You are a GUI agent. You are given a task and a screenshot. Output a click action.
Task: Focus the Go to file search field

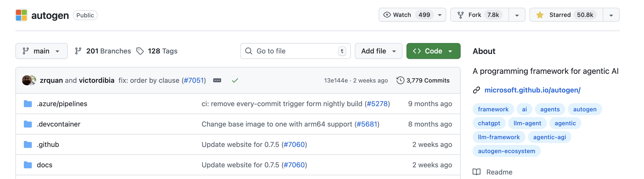coord(295,51)
